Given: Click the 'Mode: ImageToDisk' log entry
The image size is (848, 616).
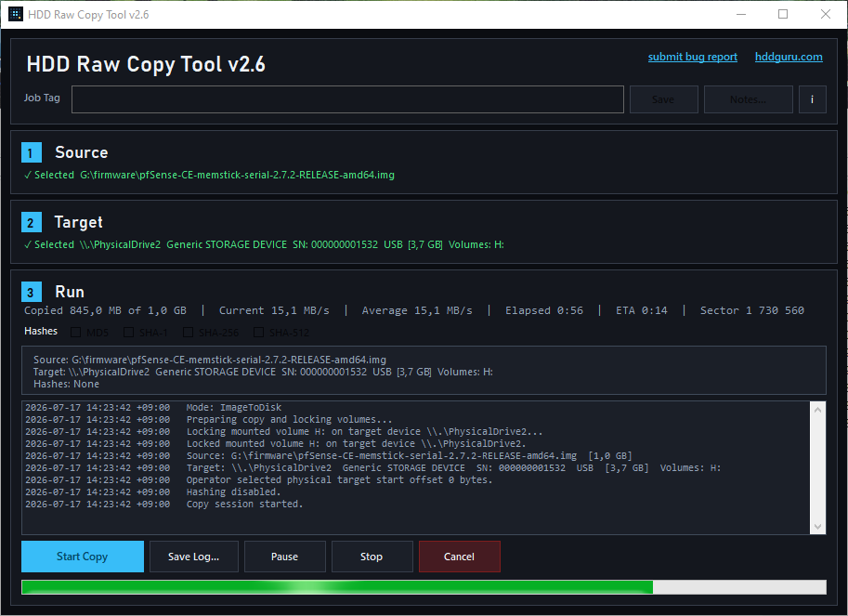Looking at the screenshot, I should [234, 407].
